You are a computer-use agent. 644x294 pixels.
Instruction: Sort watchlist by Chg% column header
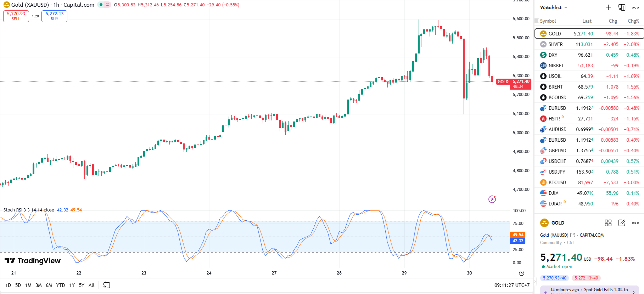point(633,21)
